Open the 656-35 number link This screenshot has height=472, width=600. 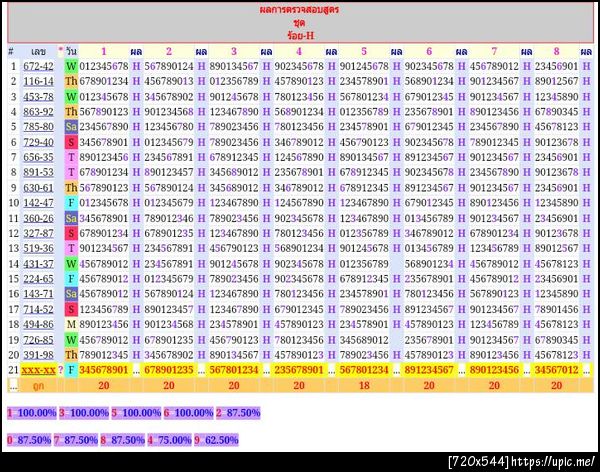tap(38, 157)
